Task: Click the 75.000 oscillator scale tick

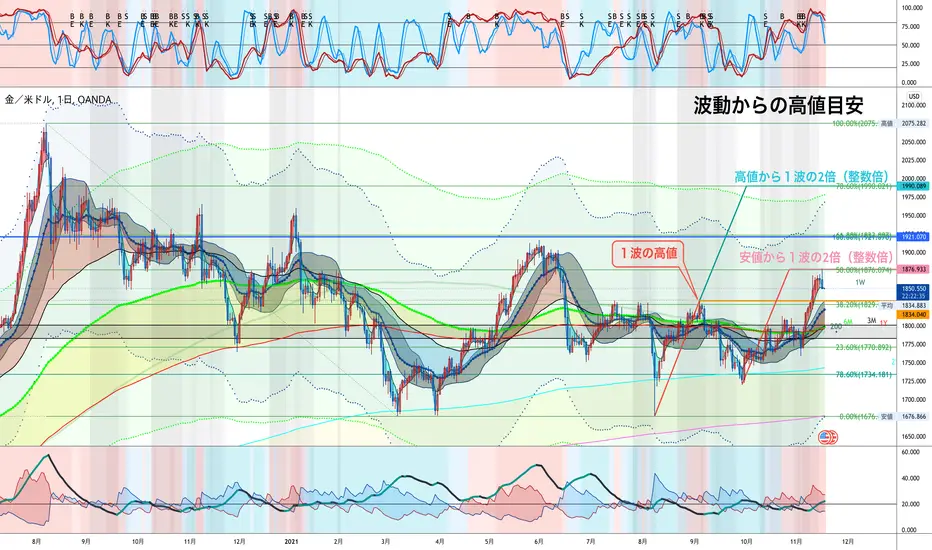Action: tap(912, 27)
